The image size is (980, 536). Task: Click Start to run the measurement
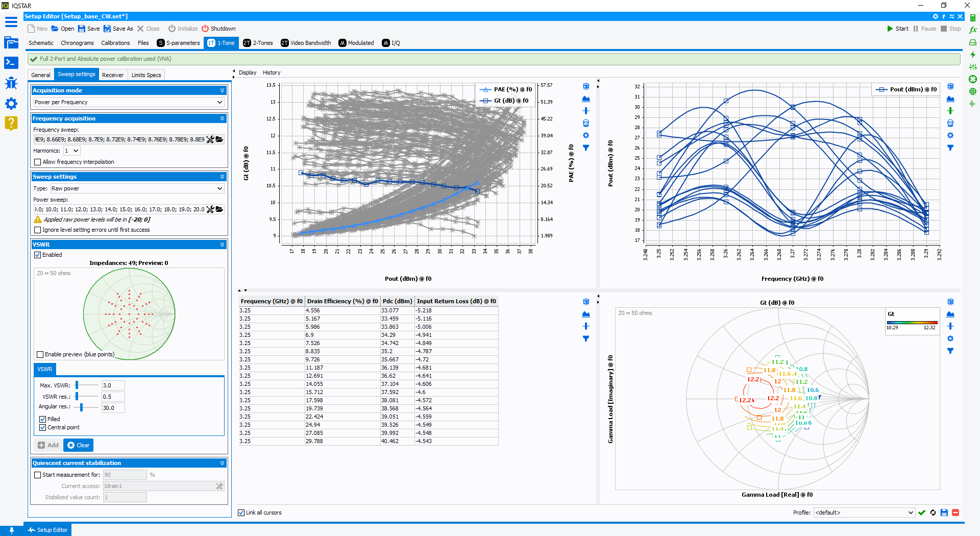click(898, 29)
